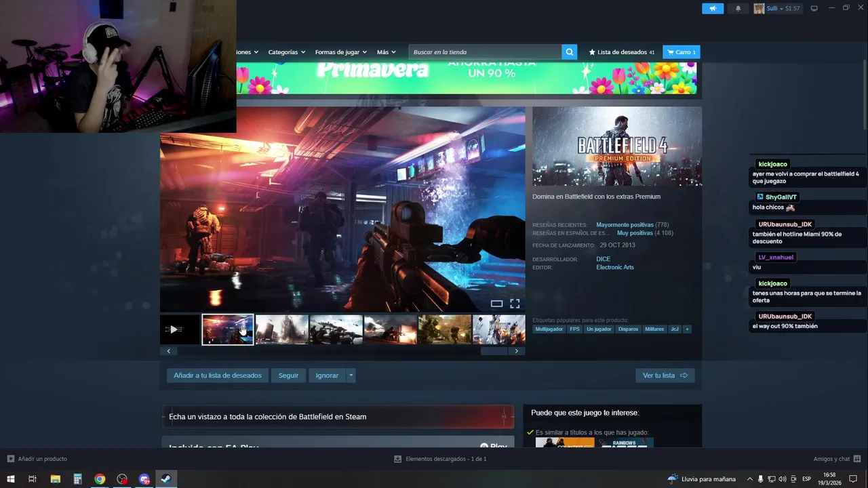Select the Disparos tag
Image resolution: width=868 pixels, height=488 pixels.
(x=628, y=329)
